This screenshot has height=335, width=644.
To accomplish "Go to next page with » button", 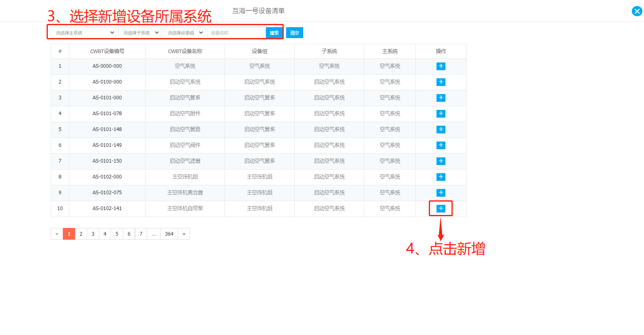I will (x=184, y=234).
